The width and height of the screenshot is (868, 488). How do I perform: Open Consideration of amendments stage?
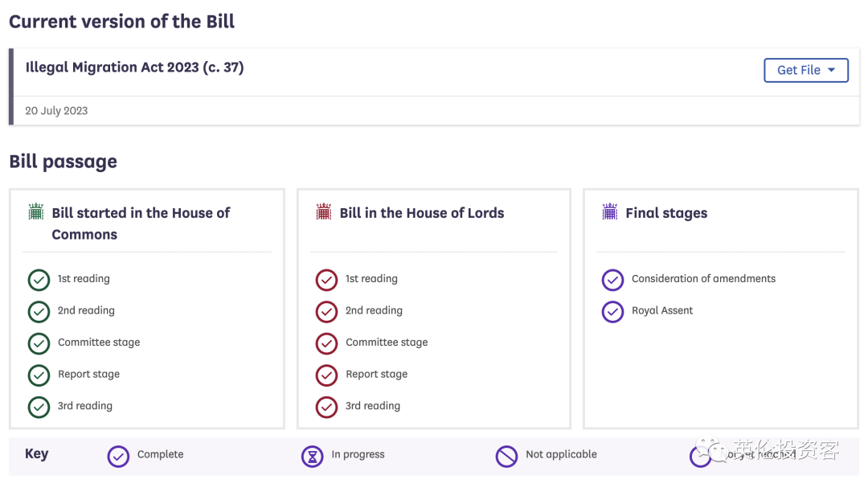click(x=703, y=279)
